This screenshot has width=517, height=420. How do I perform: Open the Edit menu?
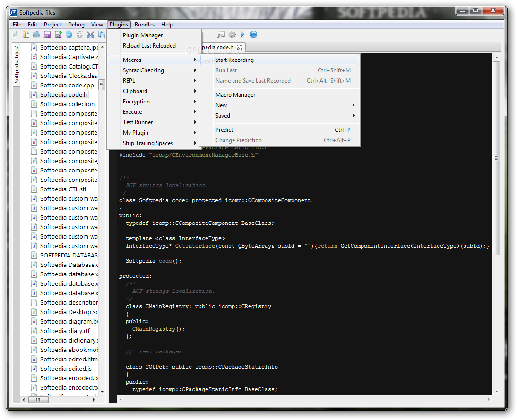32,25
